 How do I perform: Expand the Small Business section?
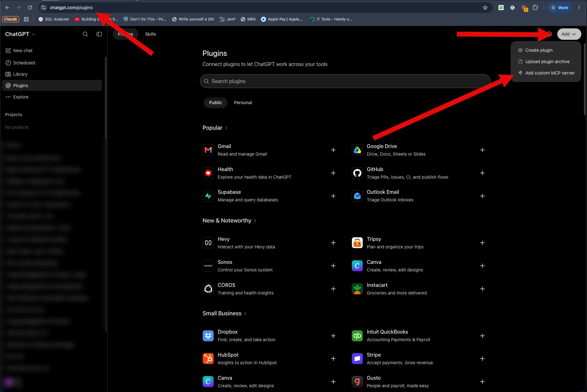coord(225,313)
